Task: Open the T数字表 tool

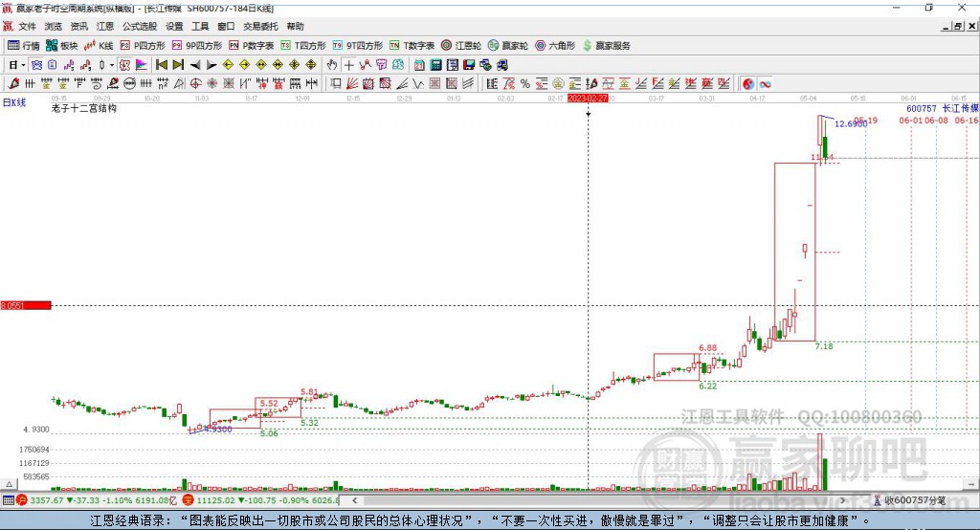Action: 412,46
